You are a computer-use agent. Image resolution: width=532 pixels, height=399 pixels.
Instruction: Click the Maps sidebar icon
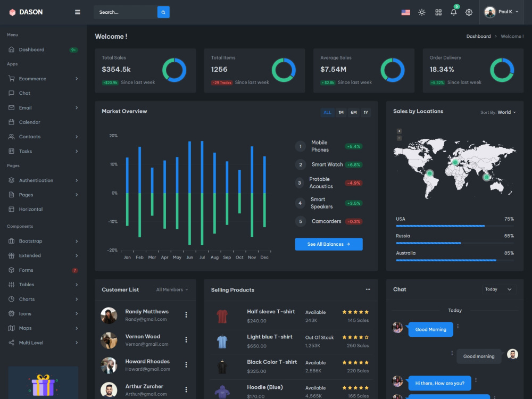pos(11,328)
